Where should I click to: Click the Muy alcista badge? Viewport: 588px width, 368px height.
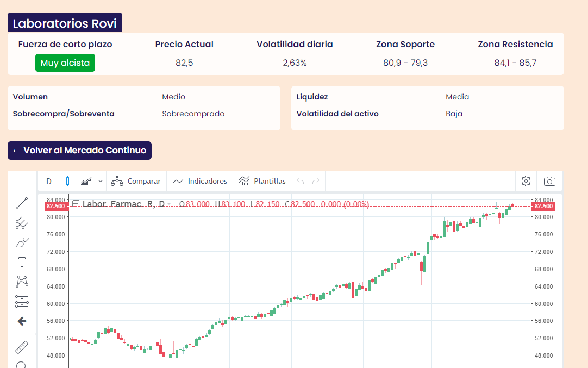pyautogui.click(x=65, y=63)
